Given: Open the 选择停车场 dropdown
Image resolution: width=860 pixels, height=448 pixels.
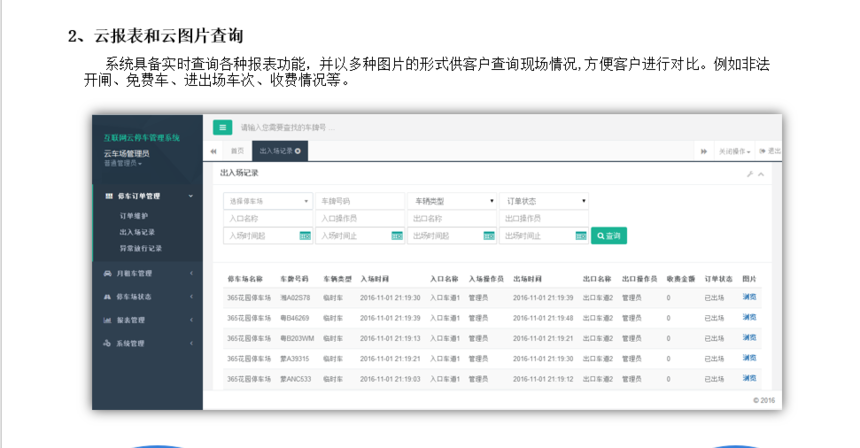Looking at the screenshot, I should click(x=268, y=201).
